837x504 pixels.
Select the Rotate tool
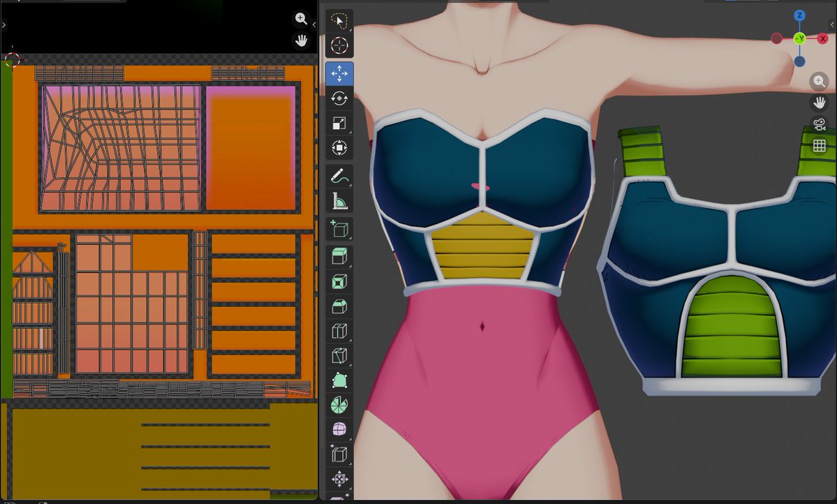339,98
